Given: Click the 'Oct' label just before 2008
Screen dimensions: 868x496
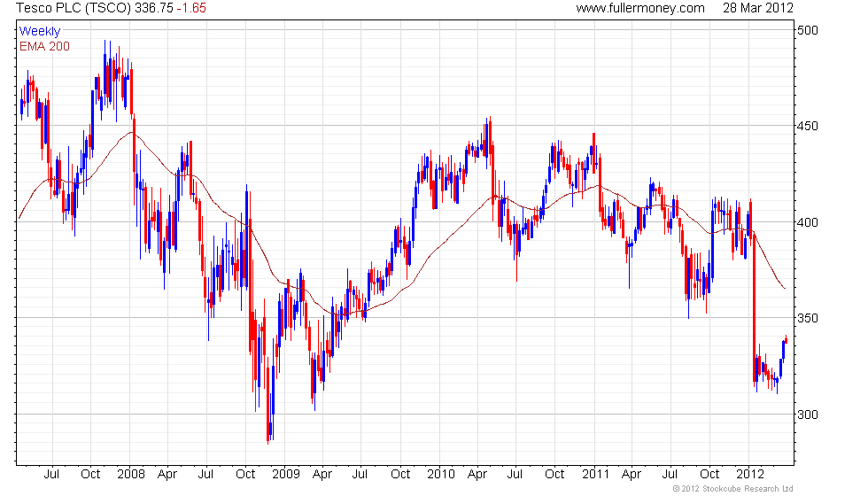Looking at the screenshot, I should click(90, 474).
